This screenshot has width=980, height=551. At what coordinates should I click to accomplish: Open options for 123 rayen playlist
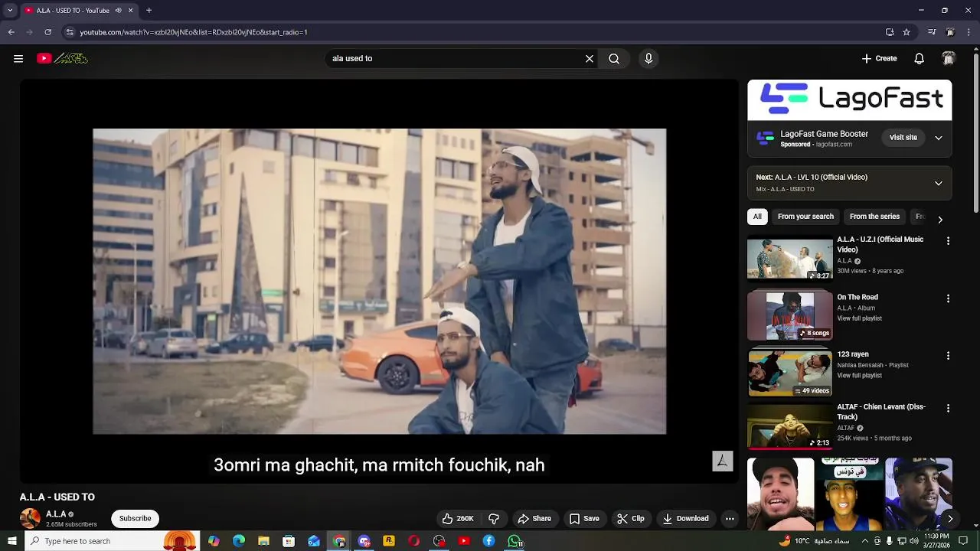948,356
